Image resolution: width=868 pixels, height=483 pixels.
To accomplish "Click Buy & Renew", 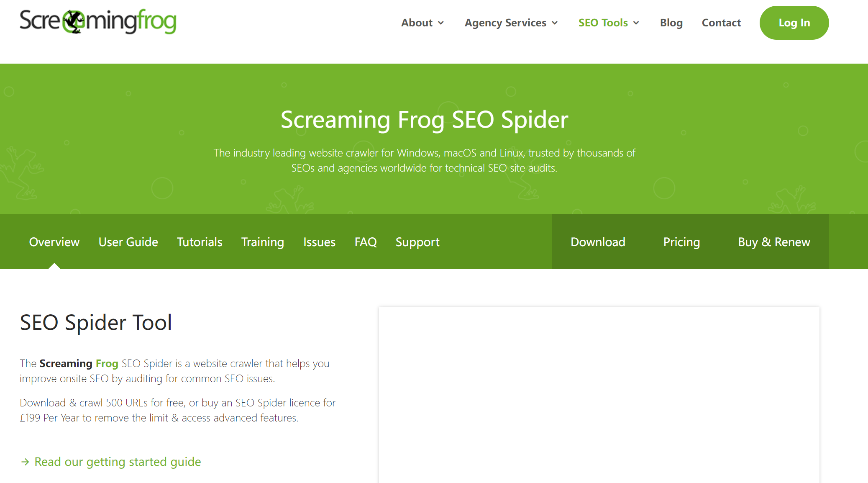I will tap(773, 242).
